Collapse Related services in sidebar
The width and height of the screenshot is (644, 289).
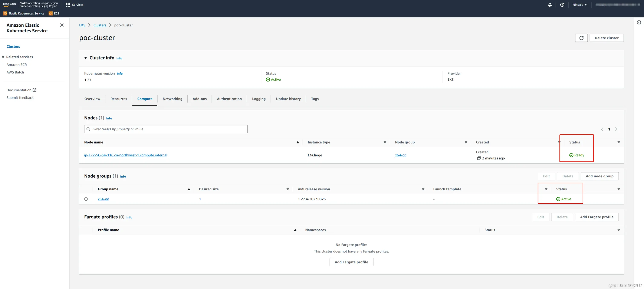(3, 57)
